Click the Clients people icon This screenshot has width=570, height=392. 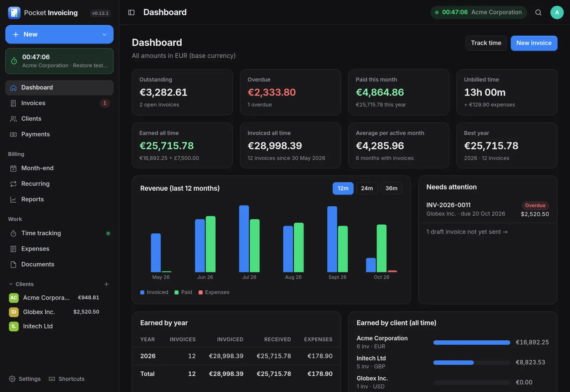(13, 119)
